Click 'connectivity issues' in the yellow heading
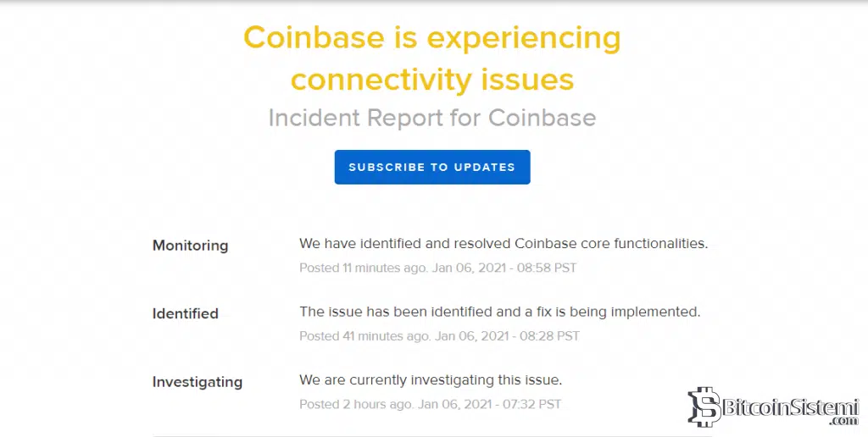 [x=432, y=80]
